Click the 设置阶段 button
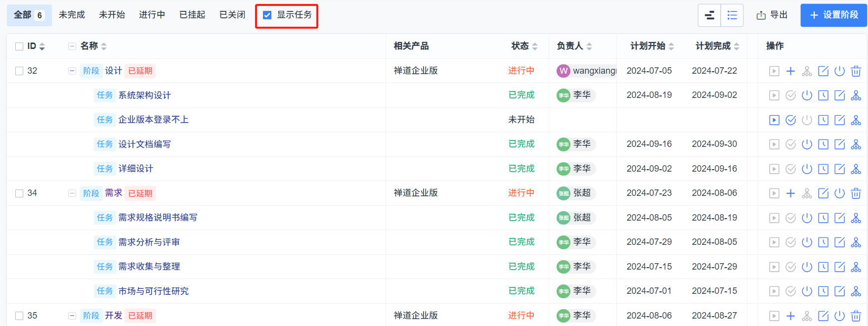 pos(833,15)
